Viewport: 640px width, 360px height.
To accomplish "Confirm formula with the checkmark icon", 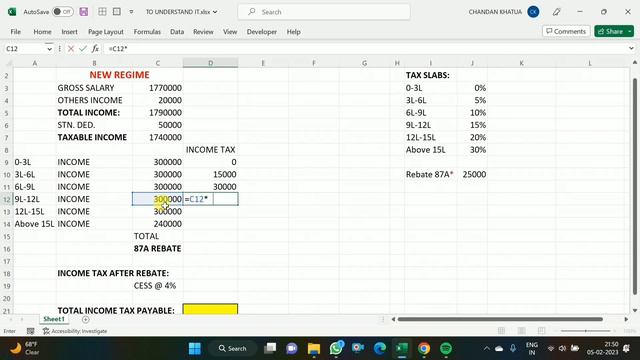I will [x=83, y=49].
